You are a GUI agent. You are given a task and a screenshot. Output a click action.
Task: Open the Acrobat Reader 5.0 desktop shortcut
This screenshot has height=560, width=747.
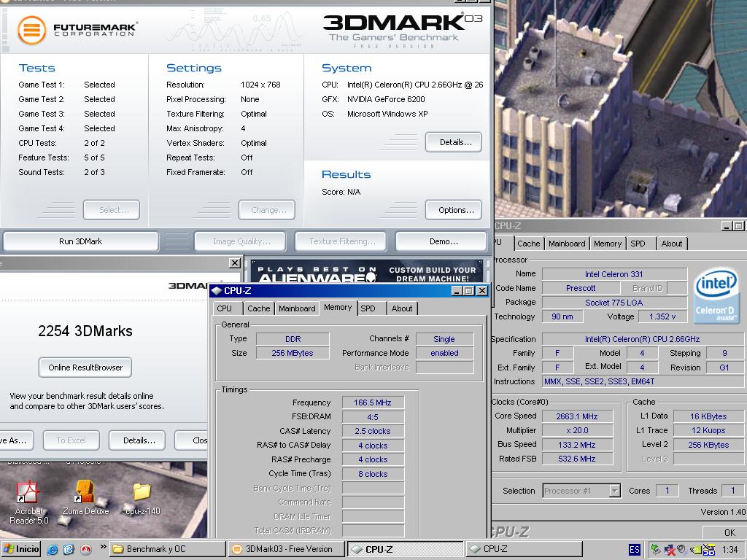coord(28,501)
